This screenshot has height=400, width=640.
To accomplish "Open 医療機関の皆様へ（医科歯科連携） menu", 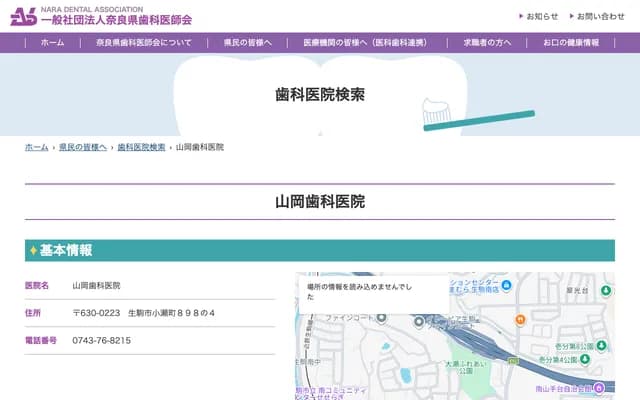I will (364, 43).
